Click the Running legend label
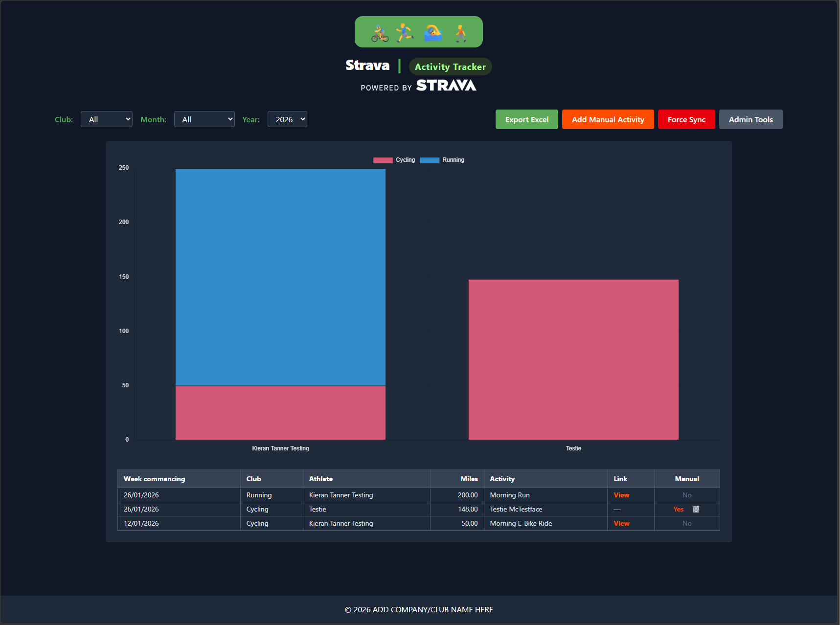Image resolution: width=840 pixels, height=625 pixels. coord(453,160)
